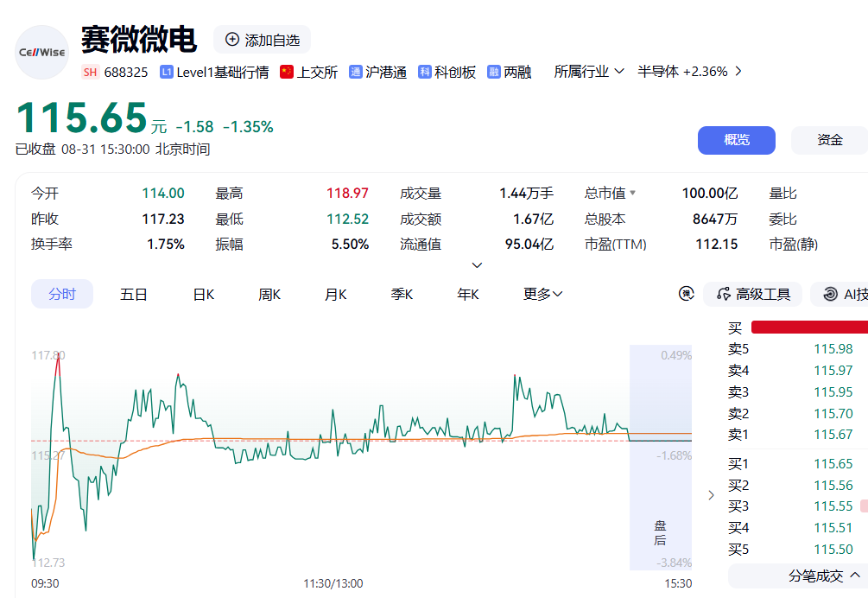Click 买4 price 115.51
Screen dimensions: 868x598
(x=833, y=528)
